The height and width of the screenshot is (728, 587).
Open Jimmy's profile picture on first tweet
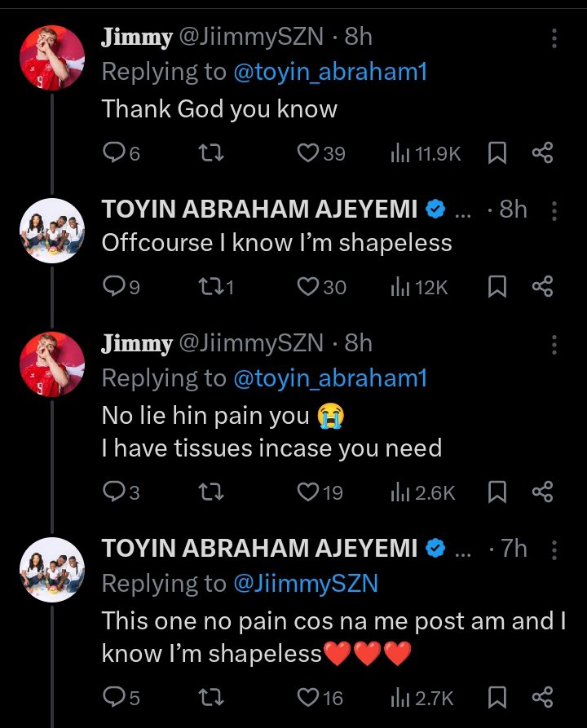(52, 58)
